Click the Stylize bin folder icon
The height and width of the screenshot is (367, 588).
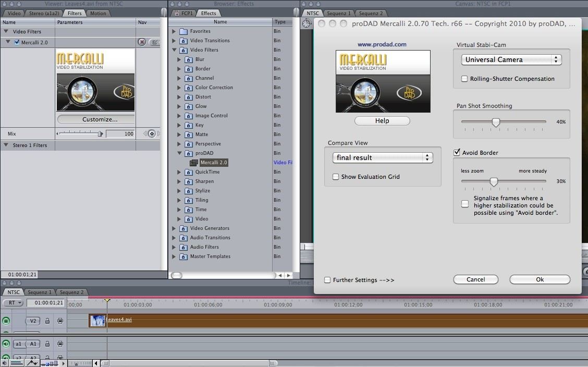[189, 191]
